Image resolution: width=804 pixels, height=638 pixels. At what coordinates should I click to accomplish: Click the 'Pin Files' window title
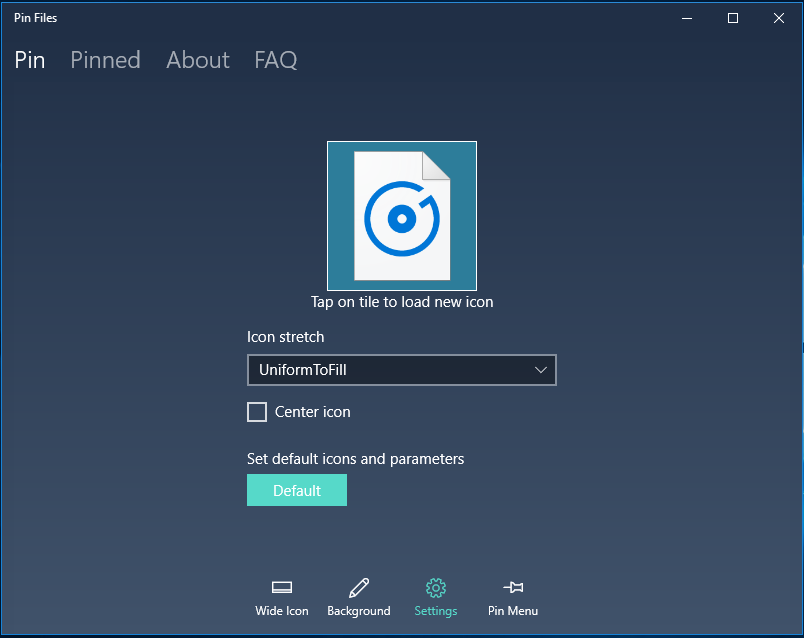(x=35, y=18)
